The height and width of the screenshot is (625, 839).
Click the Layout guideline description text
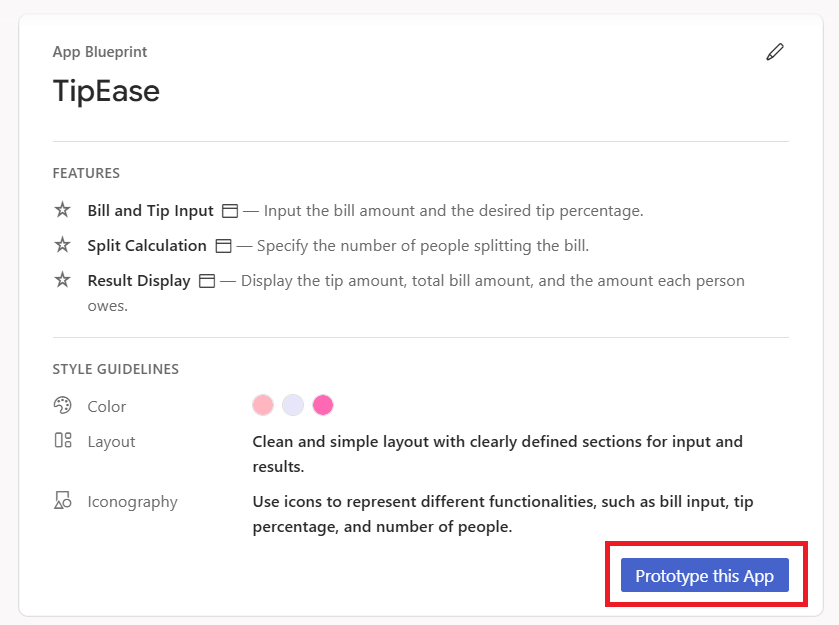tap(498, 454)
